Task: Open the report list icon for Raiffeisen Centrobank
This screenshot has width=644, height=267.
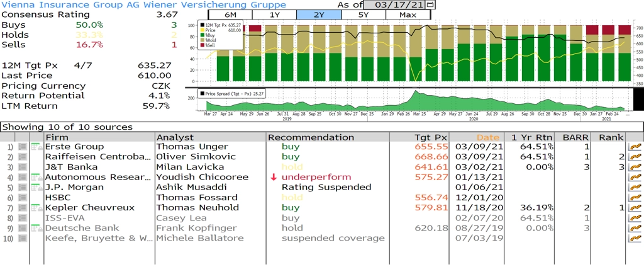Action: click(23, 157)
